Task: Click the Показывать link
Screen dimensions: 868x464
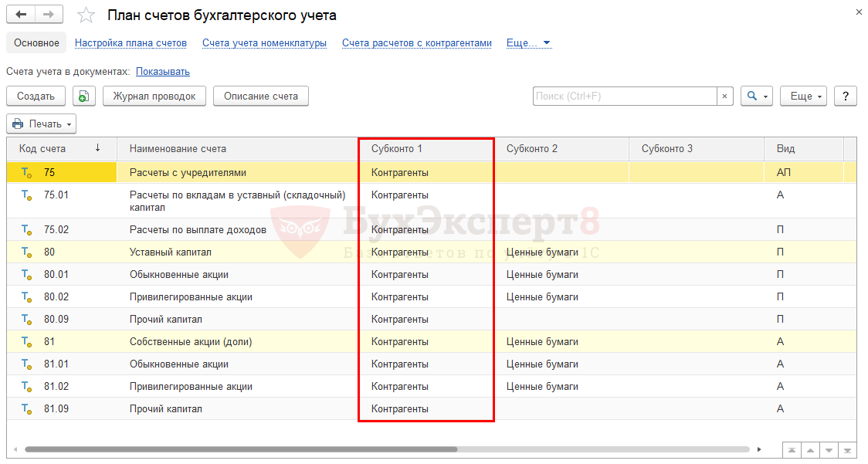Action: (x=162, y=72)
